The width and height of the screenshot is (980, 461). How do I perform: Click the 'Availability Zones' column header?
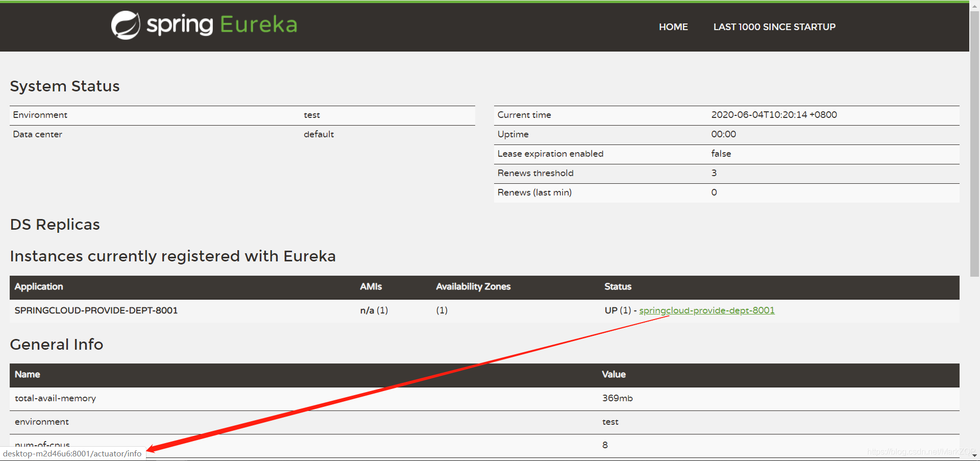[473, 287]
